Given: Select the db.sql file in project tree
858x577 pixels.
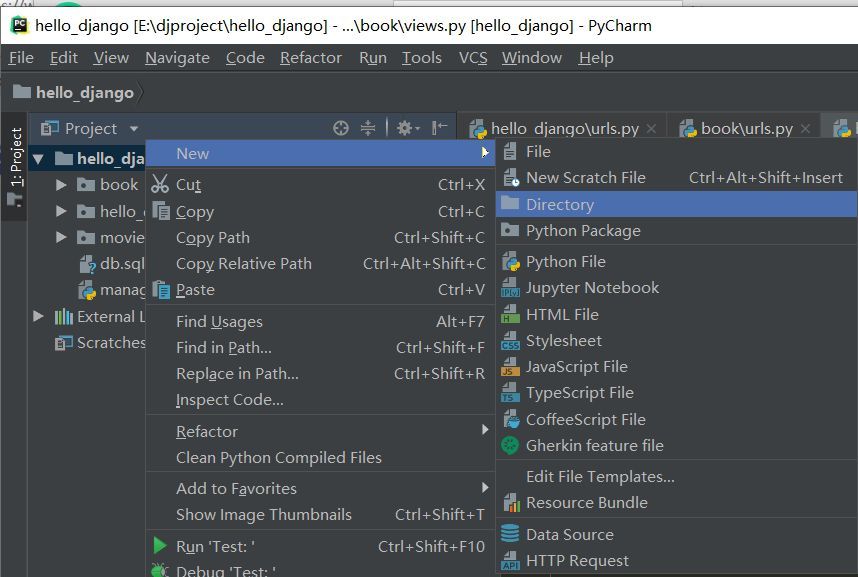Looking at the screenshot, I should point(111,264).
